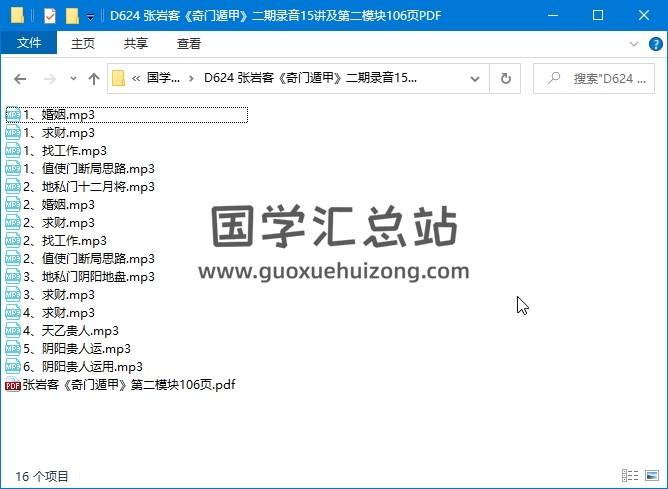This screenshot has height=489, width=668.
Task: Click the MP3 icon of 2、地私门十二月将.mp3
Action: pyautogui.click(x=13, y=187)
